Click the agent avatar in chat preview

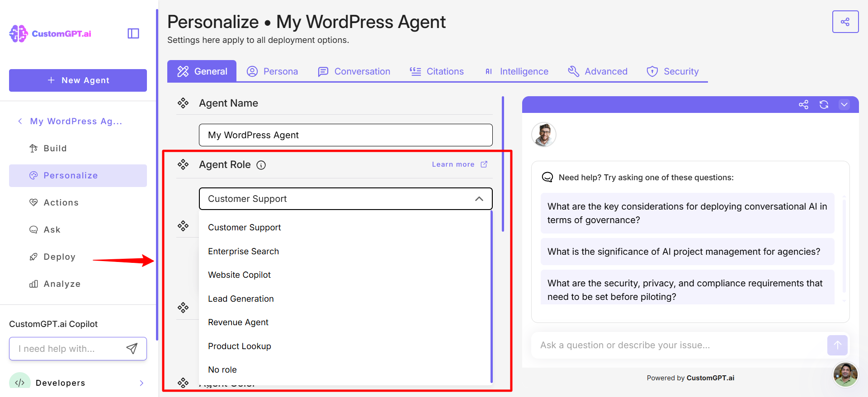point(544,135)
